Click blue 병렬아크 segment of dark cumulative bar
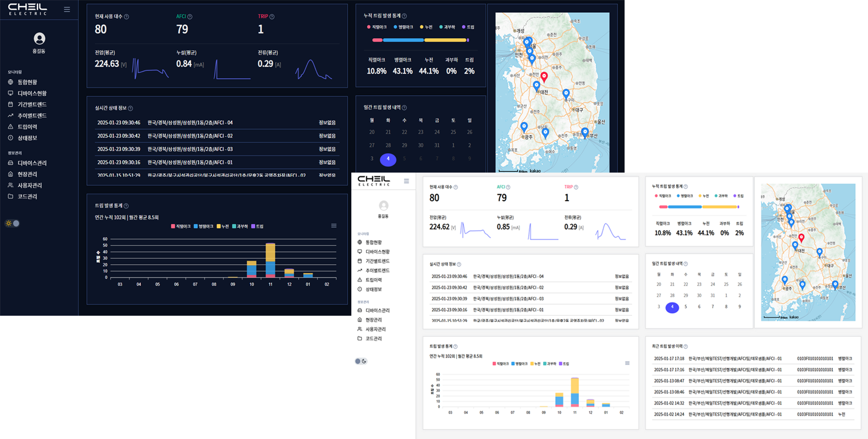868x439 pixels. click(x=403, y=40)
